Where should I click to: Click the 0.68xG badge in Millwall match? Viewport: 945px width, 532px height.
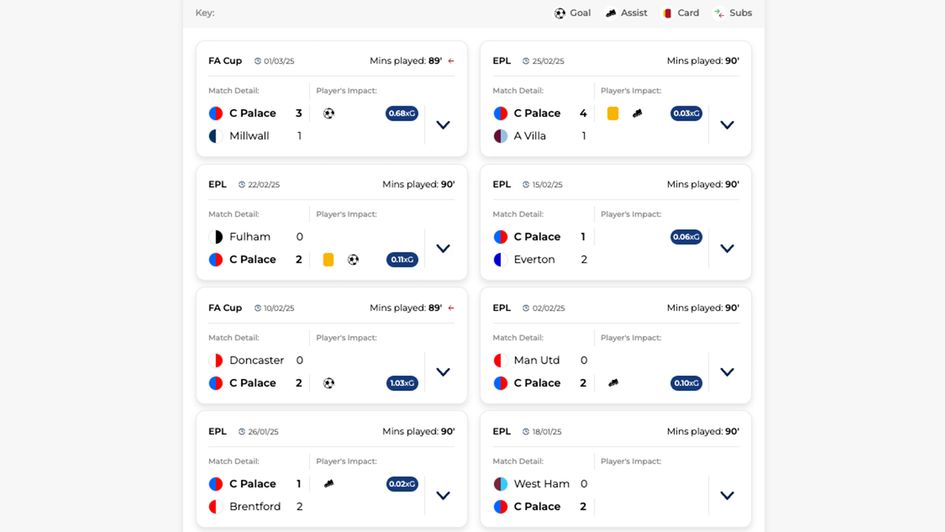click(x=402, y=113)
